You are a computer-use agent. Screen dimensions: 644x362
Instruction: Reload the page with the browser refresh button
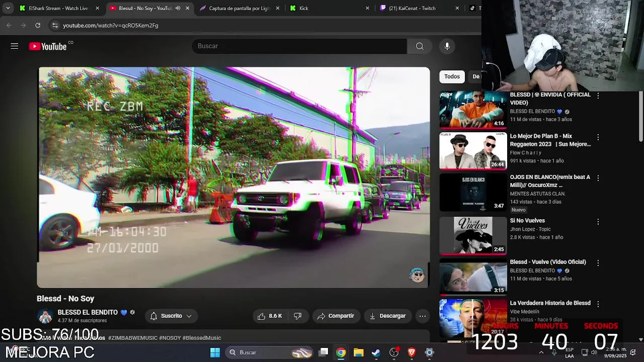click(x=38, y=25)
